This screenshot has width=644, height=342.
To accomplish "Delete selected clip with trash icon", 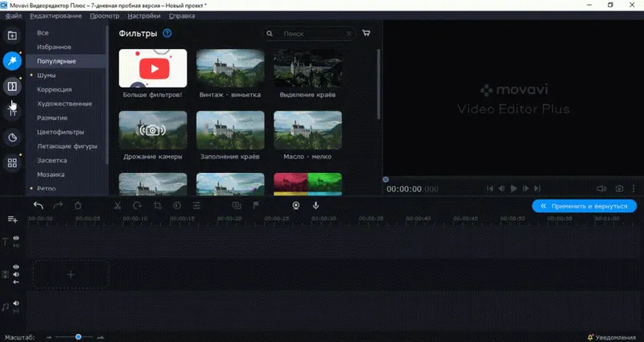I will 78,206.
